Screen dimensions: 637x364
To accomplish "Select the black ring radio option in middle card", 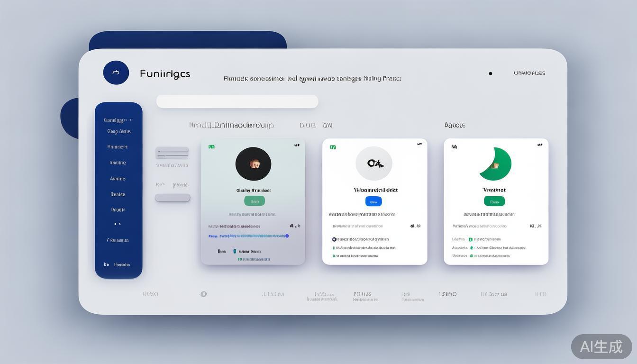I will click(334, 239).
